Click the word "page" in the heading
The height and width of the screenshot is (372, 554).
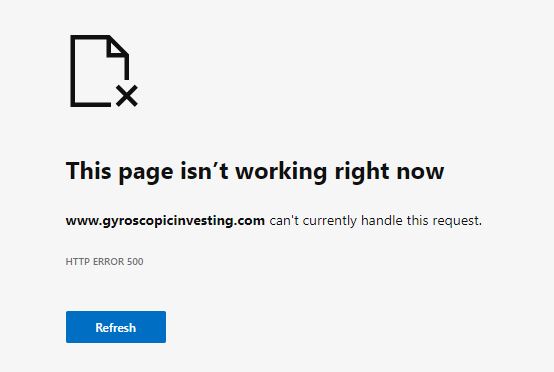click(x=146, y=173)
